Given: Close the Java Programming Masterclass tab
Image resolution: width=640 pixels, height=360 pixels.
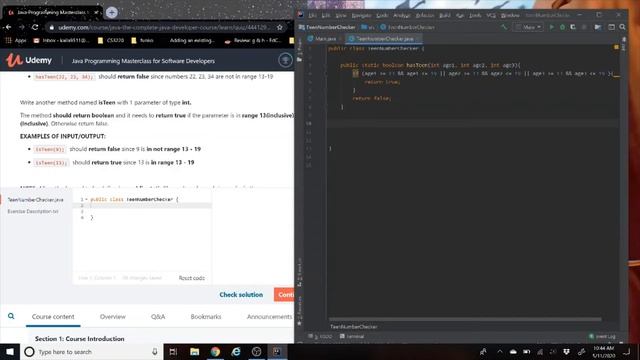Looking at the screenshot, I should (x=96, y=12).
